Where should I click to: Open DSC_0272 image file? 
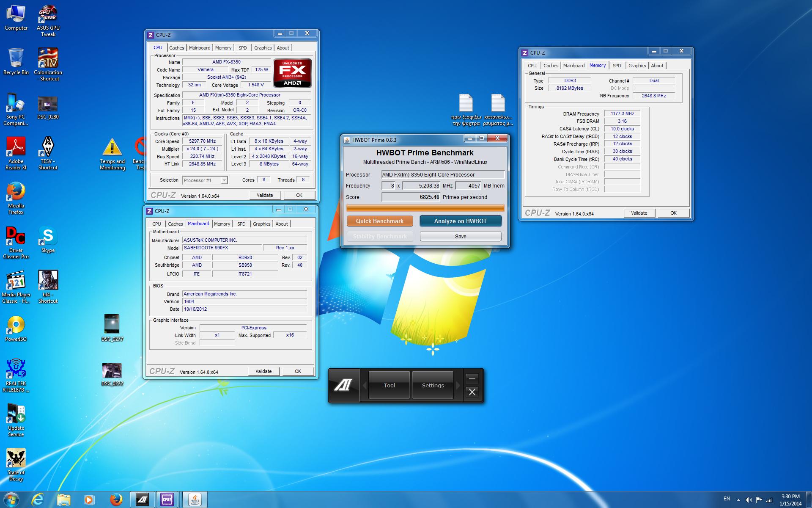click(112, 374)
